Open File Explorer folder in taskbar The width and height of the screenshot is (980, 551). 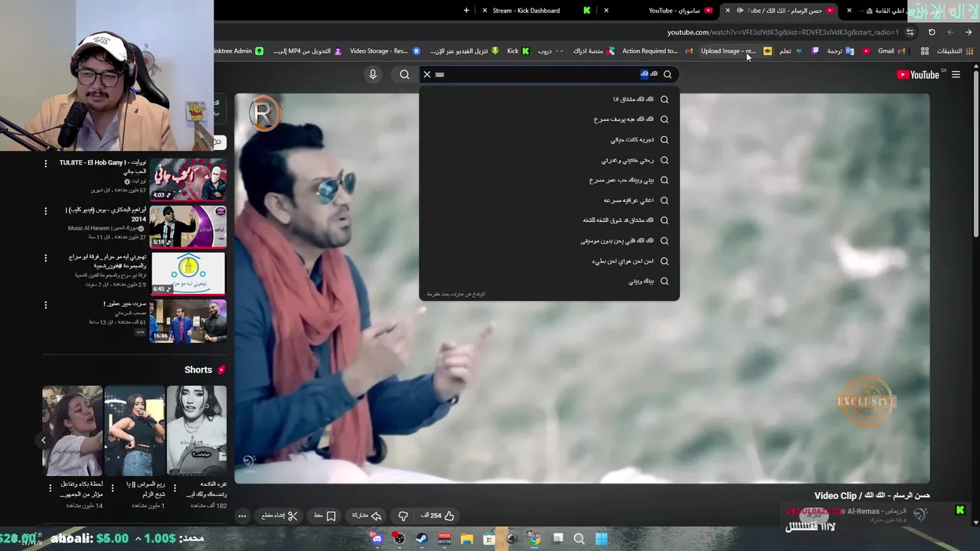[467, 539]
